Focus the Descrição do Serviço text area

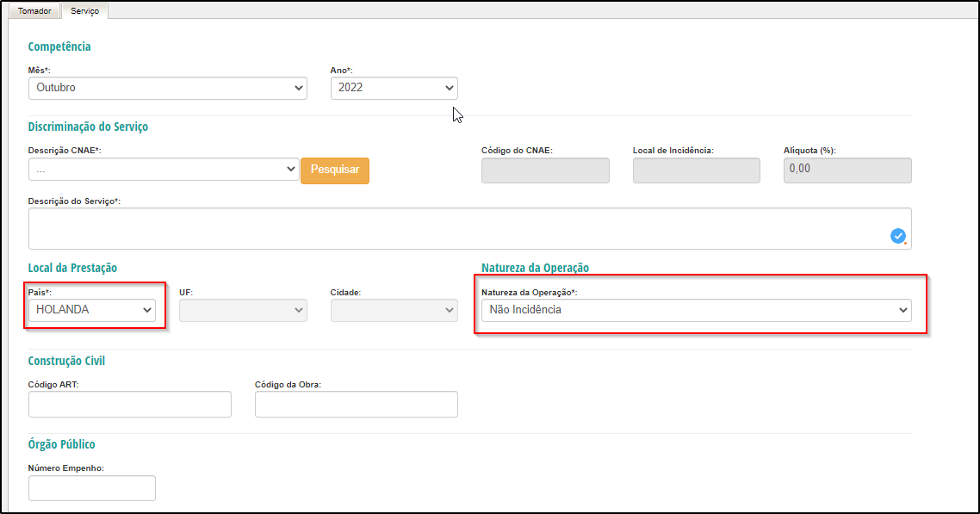(469, 228)
